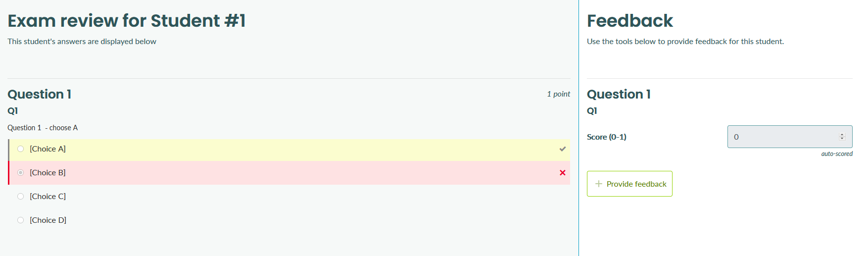This screenshot has height=256, width=868.
Task: Select the Choice D radio button
Action: 21,220
